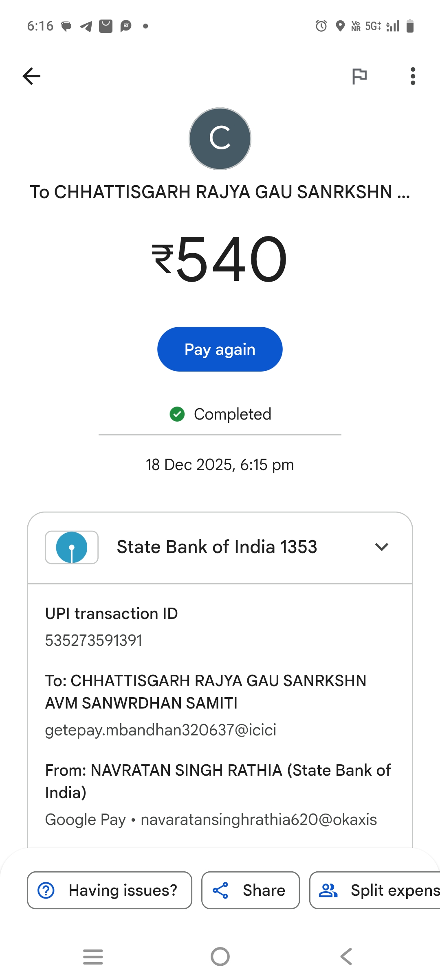Tap the back arrow at top
This screenshot has width=440, height=980.
coord(32,76)
